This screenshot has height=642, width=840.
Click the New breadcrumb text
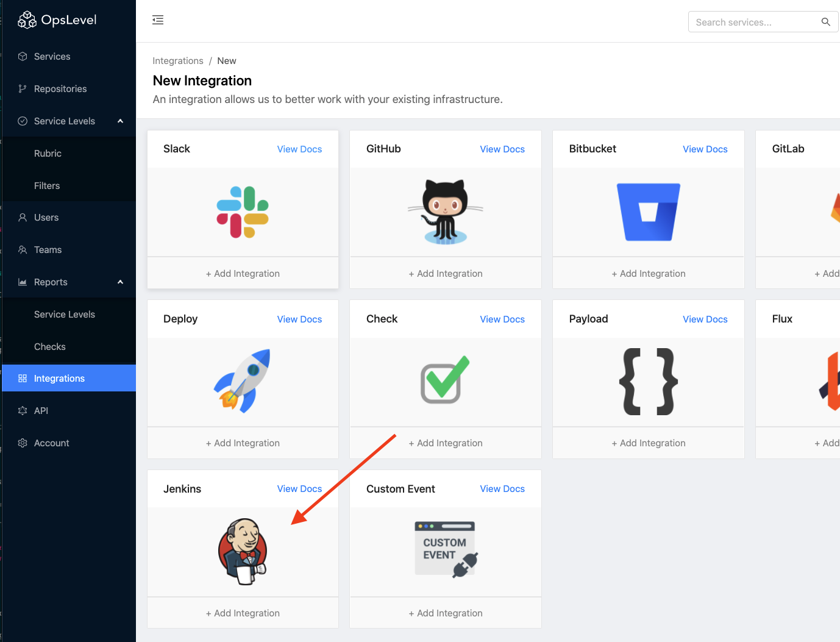[x=227, y=61]
